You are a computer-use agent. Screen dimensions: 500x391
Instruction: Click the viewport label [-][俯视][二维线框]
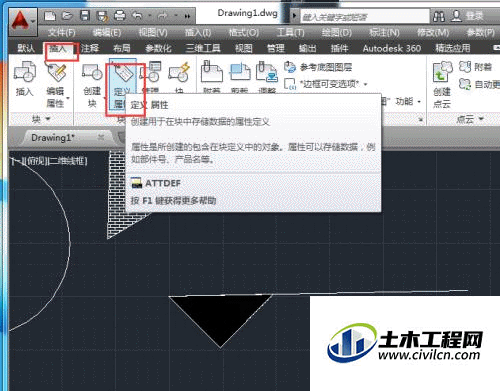click(49, 161)
